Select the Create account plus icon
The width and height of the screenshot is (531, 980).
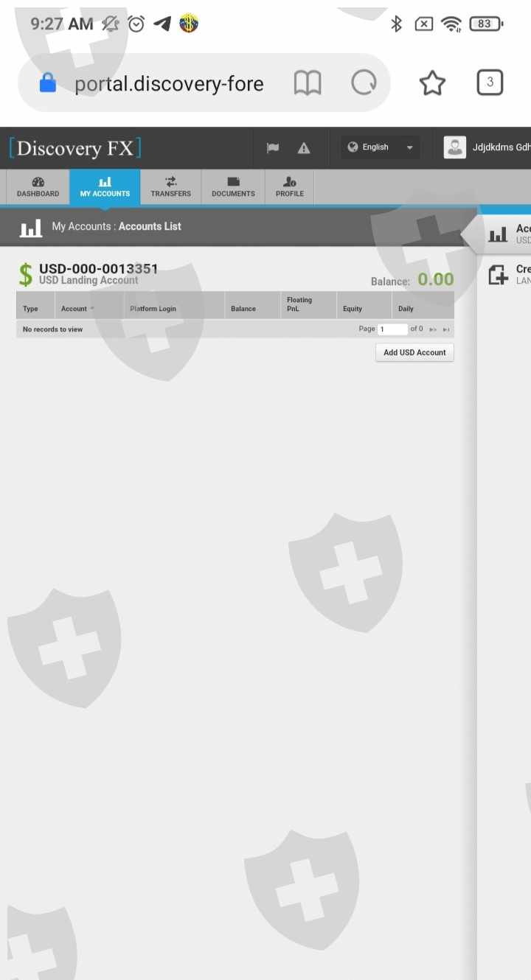(499, 275)
